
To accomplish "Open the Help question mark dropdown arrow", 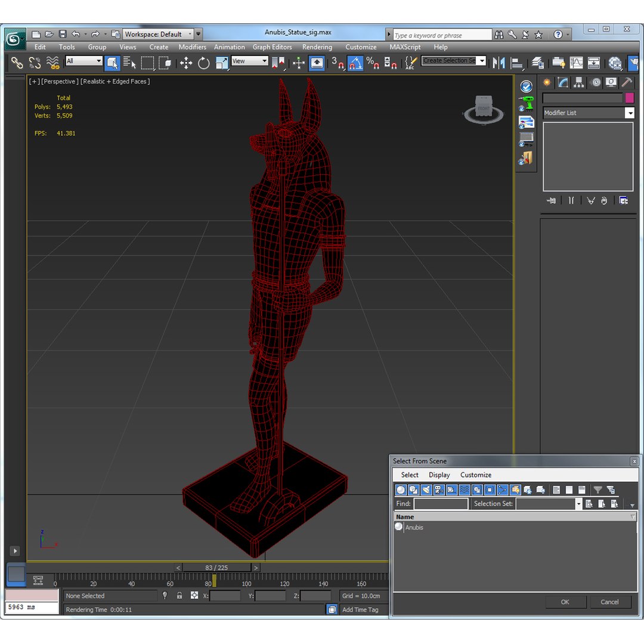I will tap(568, 35).
